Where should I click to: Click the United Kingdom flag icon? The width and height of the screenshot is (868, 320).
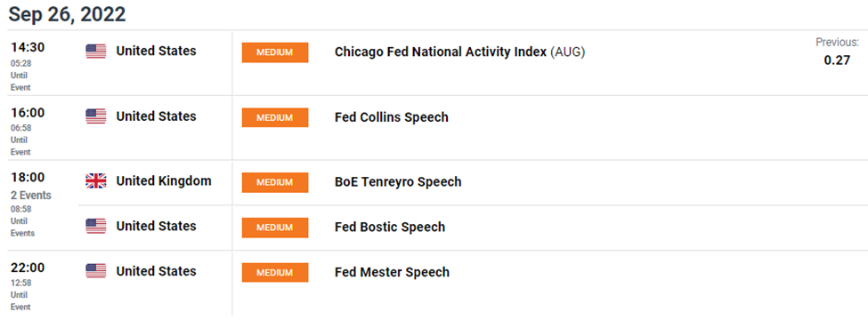coord(96,181)
